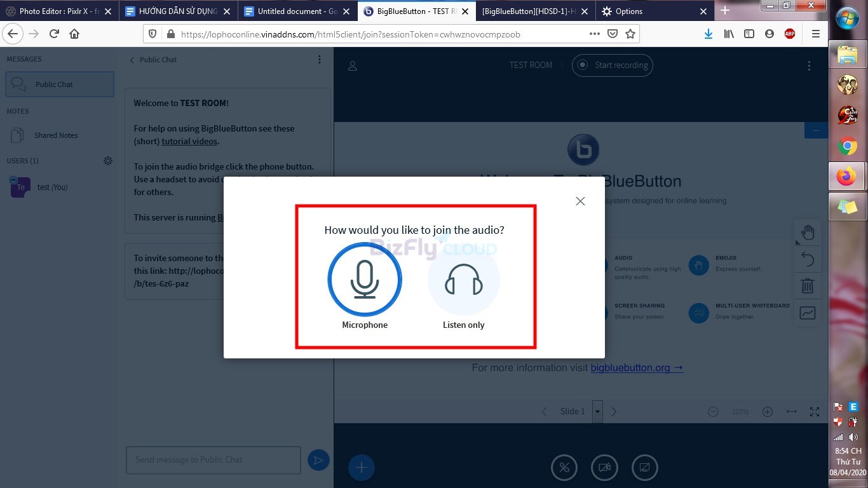868x488 pixels.
Task: Open Public Chat options menu
Action: 320,60
